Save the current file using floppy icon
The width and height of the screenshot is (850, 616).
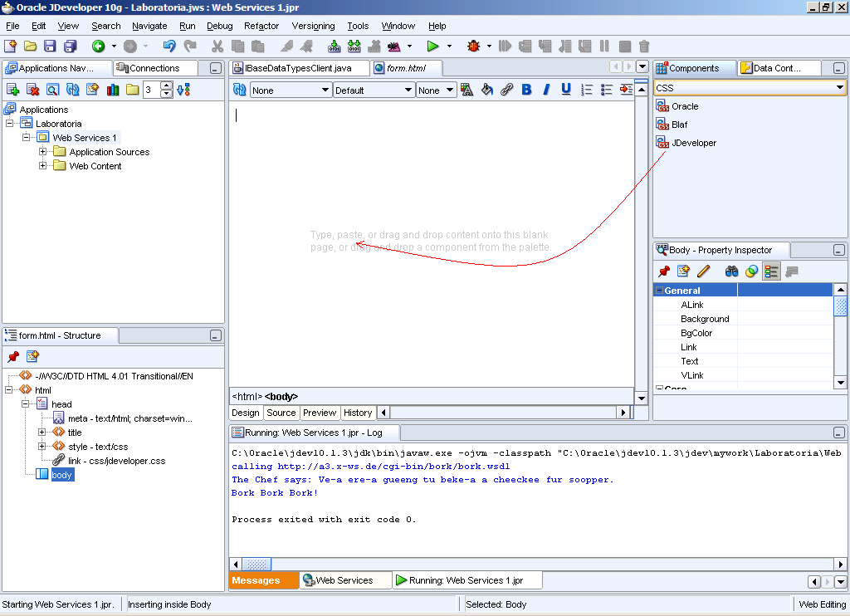tap(50, 46)
